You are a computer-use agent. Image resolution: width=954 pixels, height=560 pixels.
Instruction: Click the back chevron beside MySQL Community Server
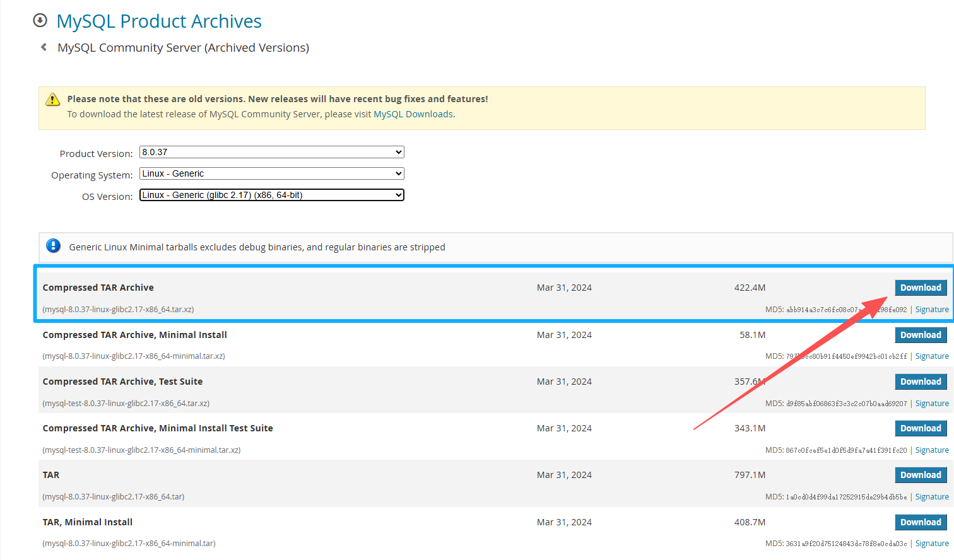click(x=44, y=47)
